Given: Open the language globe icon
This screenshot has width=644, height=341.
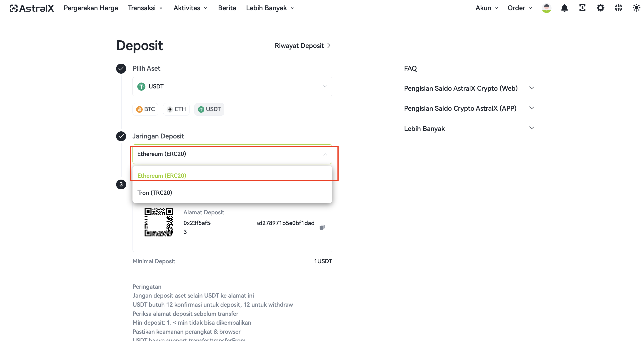Looking at the screenshot, I should [618, 8].
